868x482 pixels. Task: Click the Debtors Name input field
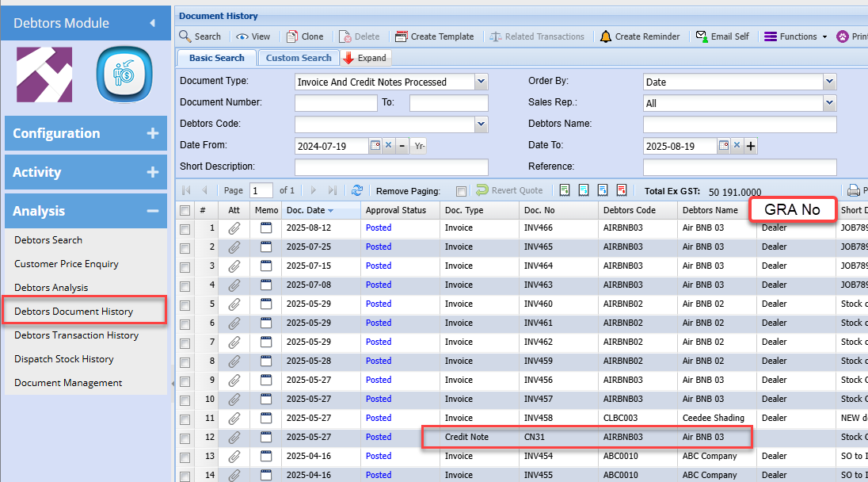tap(739, 124)
